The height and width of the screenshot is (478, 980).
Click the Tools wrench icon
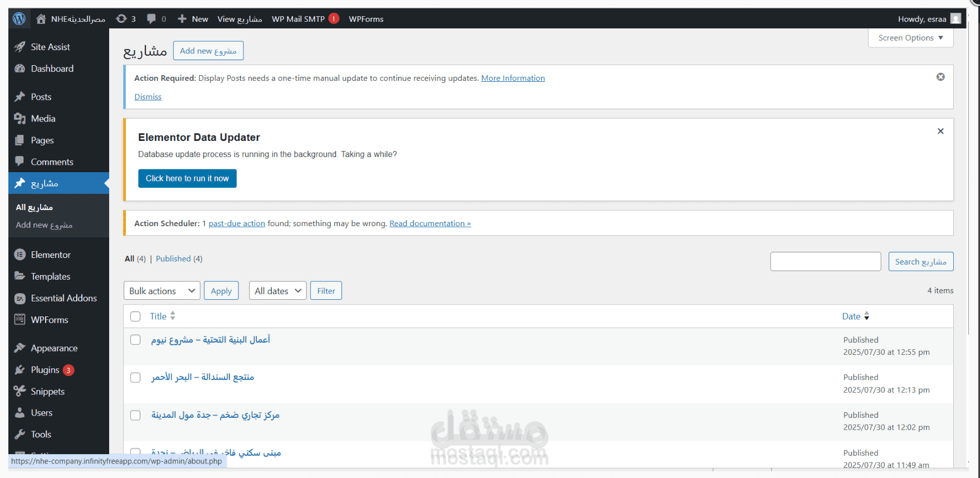(20, 435)
